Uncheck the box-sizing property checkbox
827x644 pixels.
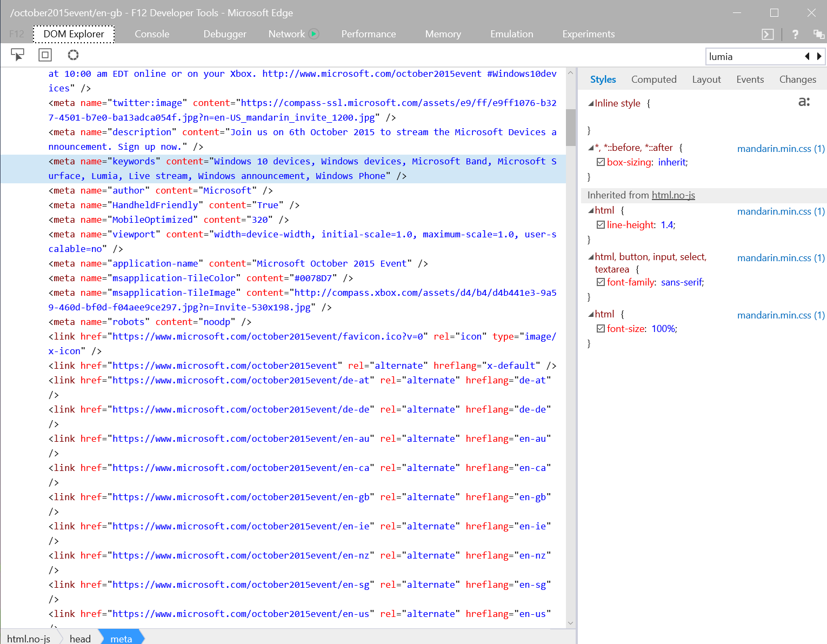coord(601,162)
